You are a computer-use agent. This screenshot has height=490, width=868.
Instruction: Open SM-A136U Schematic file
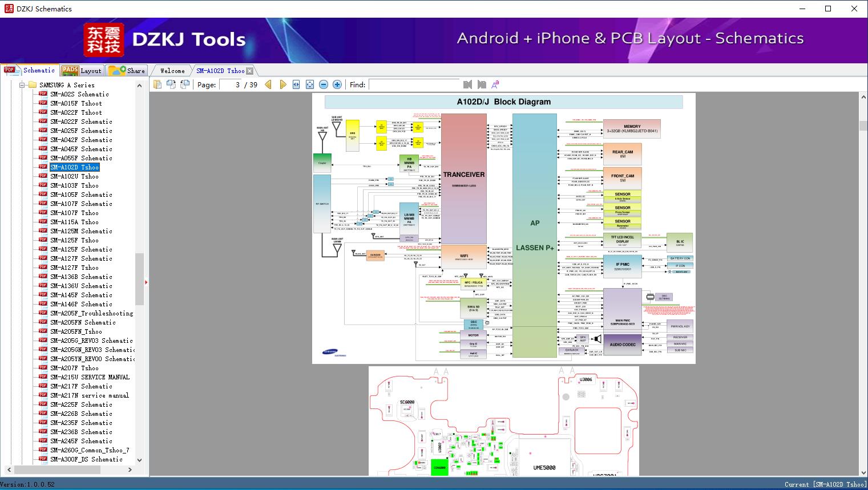pyautogui.click(x=81, y=286)
